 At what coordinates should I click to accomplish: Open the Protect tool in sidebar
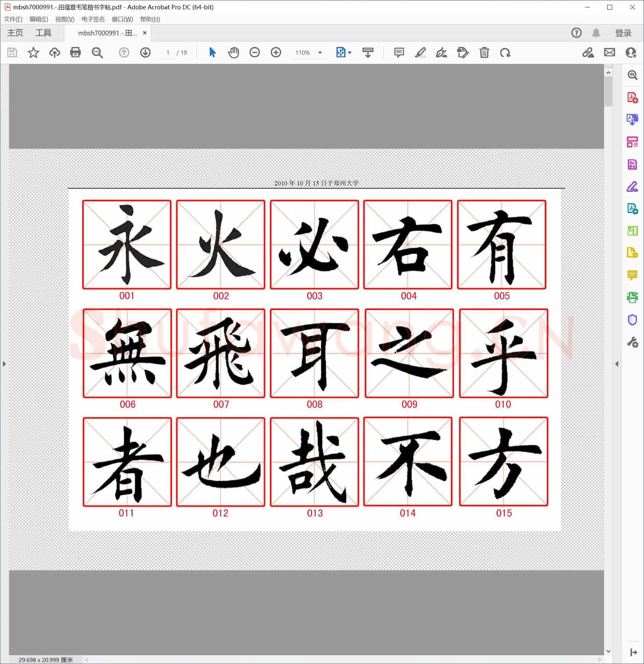632,320
